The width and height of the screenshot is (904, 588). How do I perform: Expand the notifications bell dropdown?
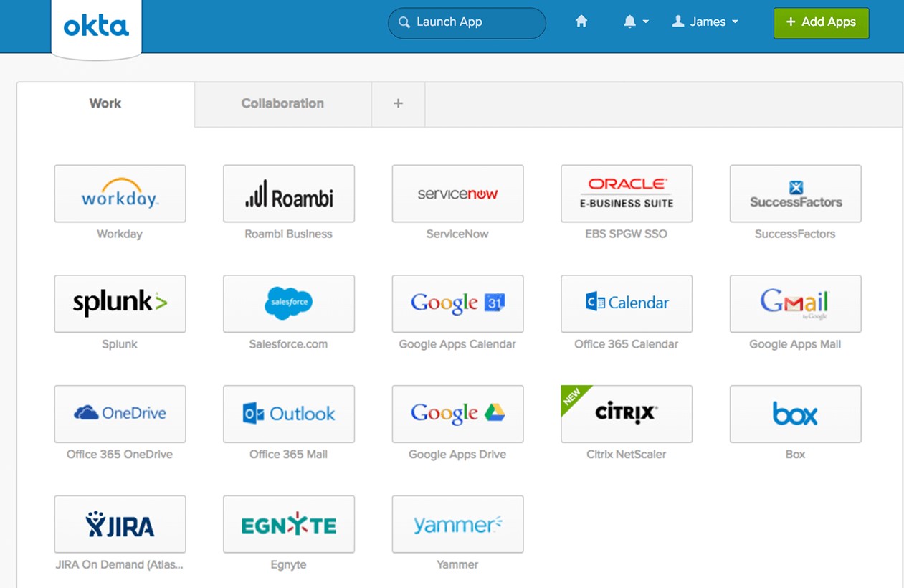(635, 22)
